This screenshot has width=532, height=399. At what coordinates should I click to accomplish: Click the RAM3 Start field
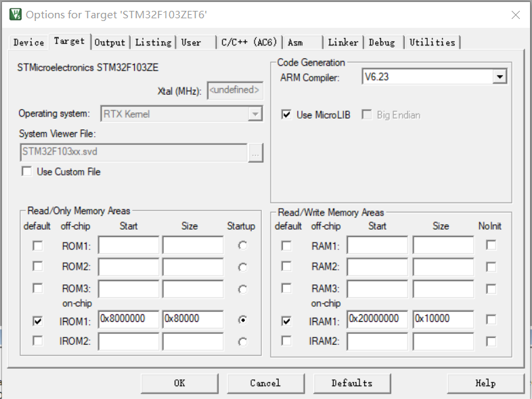click(x=377, y=289)
